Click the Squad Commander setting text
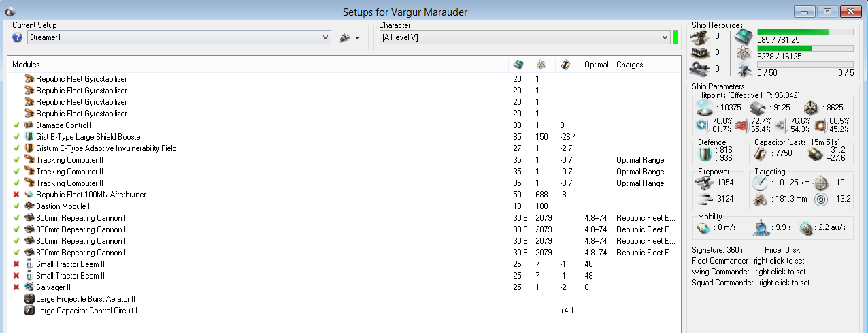This screenshot has width=868, height=333. (x=750, y=283)
